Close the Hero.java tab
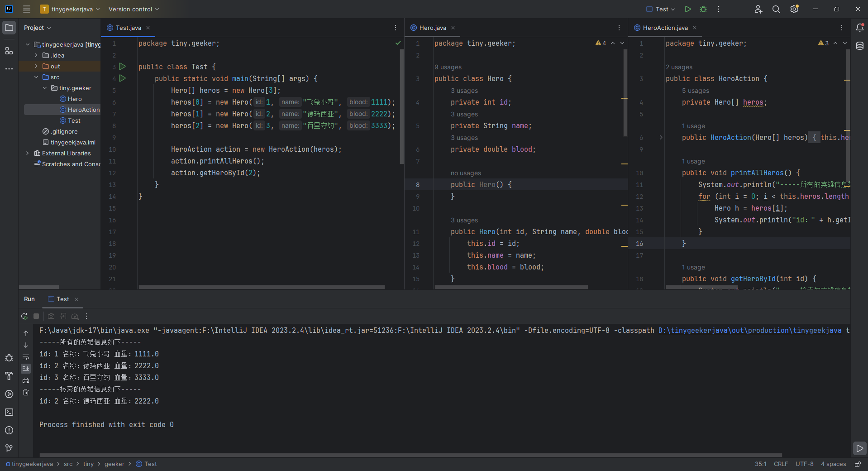This screenshot has height=471, width=868. pos(453,28)
